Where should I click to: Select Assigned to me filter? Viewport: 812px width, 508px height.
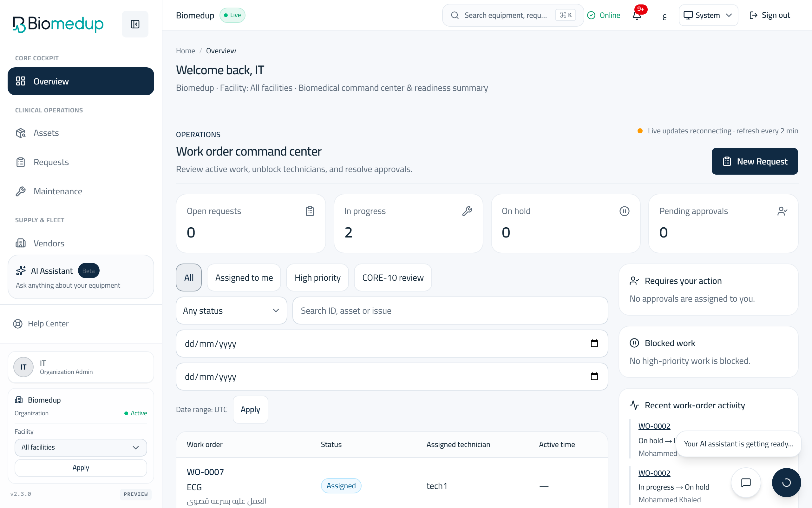click(244, 277)
